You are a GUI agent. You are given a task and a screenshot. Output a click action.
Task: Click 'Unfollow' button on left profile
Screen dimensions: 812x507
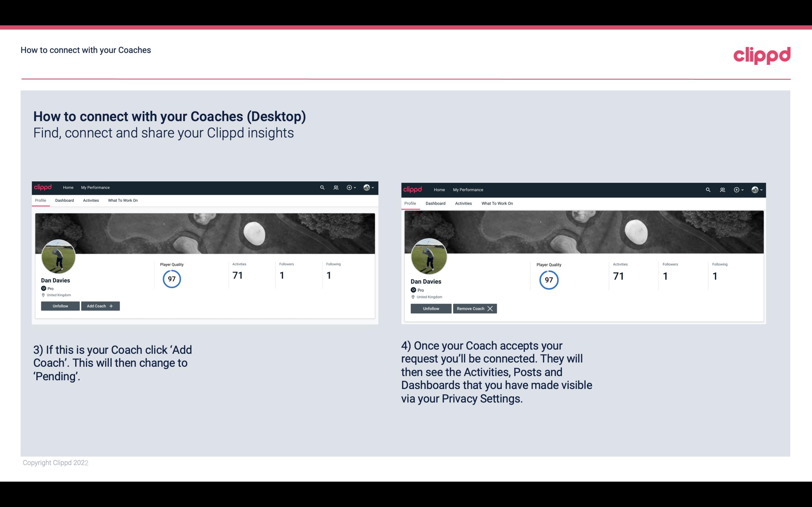coord(61,306)
